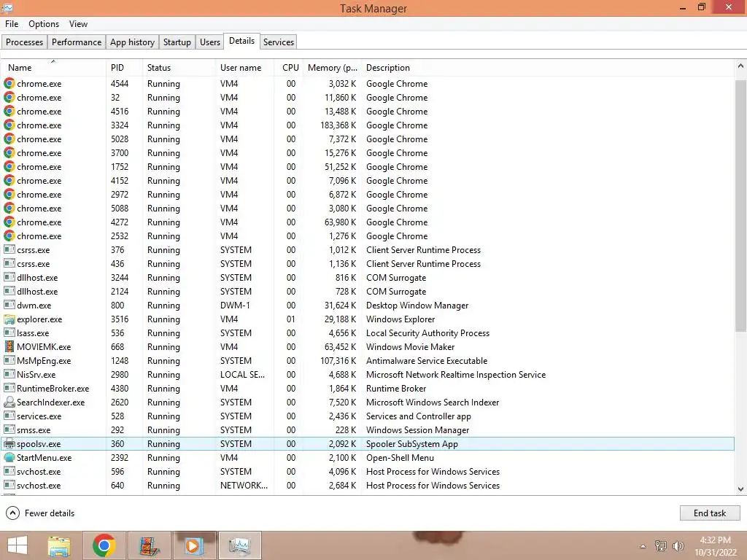Image resolution: width=747 pixels, height=560 pixels.
Task: Click the dwm.exe process icon
Action: pos(9,305)
